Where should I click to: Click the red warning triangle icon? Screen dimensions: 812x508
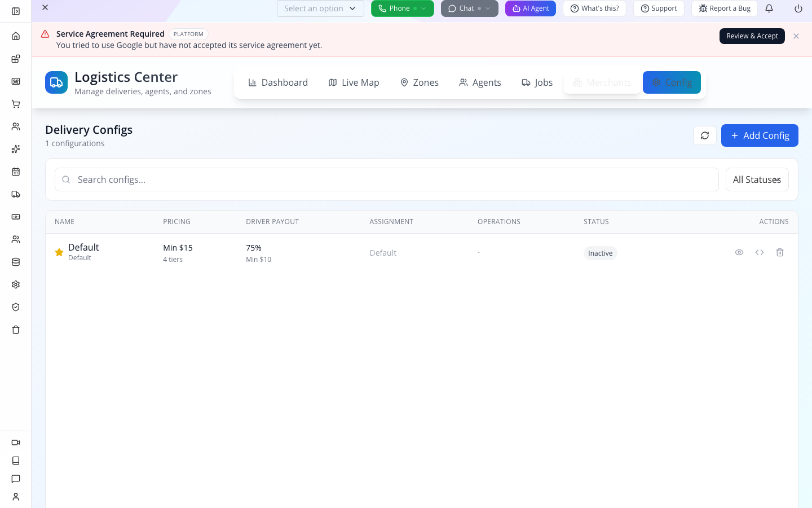click(45, 34)
